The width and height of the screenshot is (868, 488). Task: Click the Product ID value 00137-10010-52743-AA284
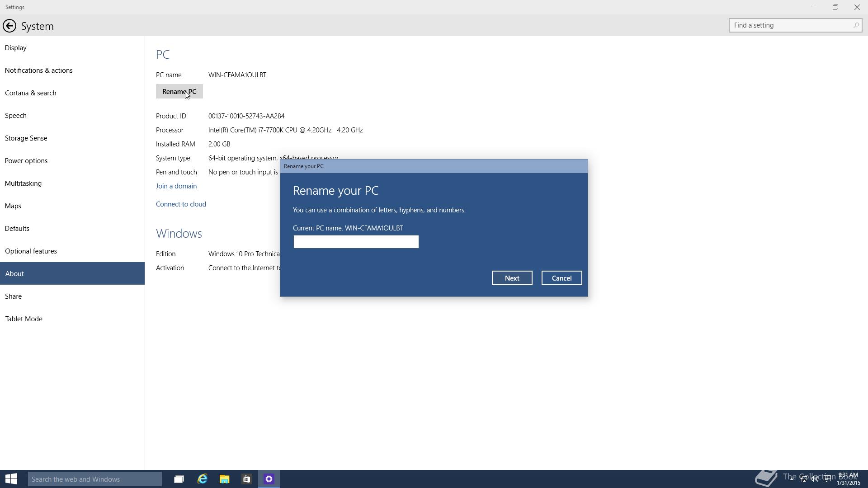pyautogui.click(x=246, y=116)
